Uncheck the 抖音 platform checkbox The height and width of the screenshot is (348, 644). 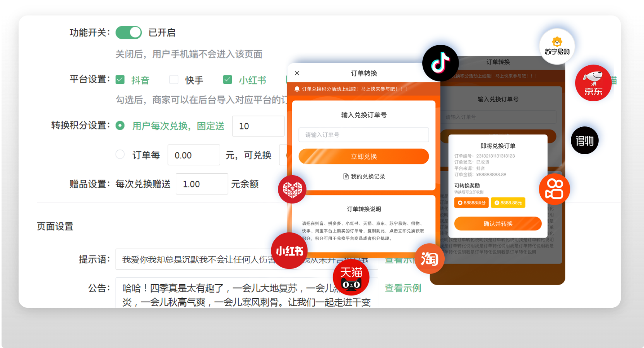pos(120,80)
